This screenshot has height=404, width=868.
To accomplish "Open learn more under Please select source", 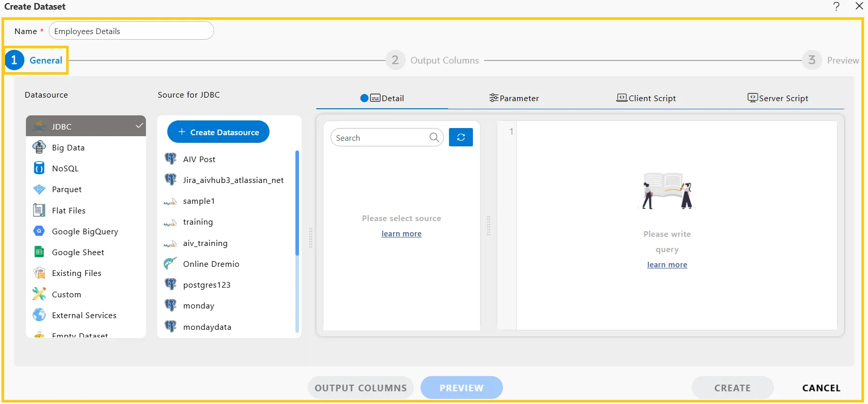I will tap(402, 234).
